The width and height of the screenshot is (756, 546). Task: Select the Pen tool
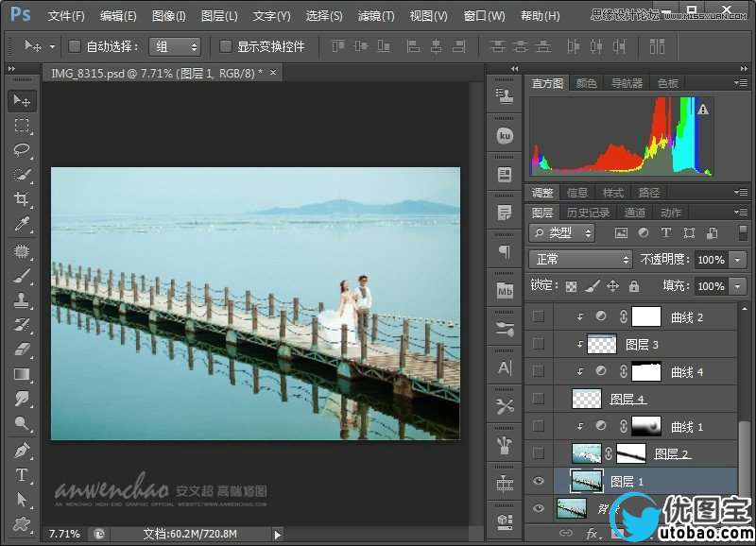pos(22,450)
